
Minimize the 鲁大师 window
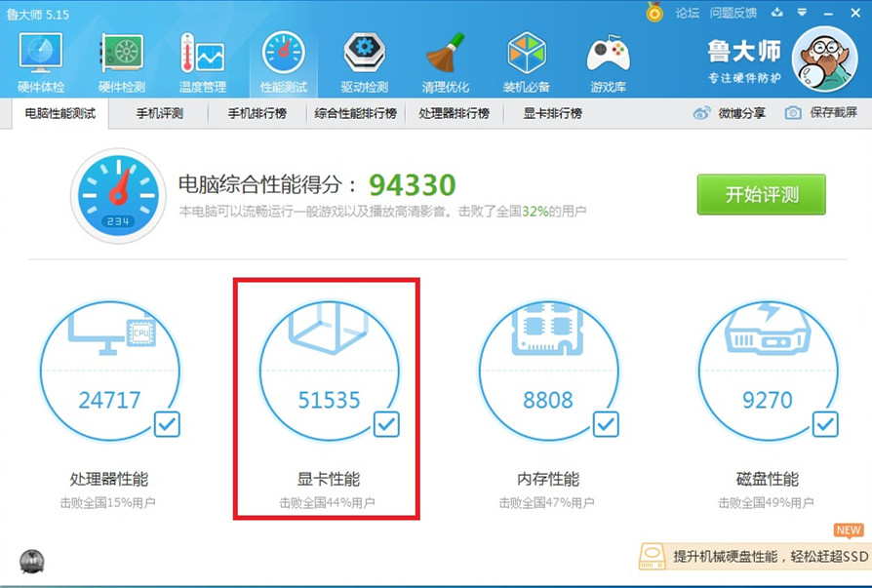tap(828, 13)
